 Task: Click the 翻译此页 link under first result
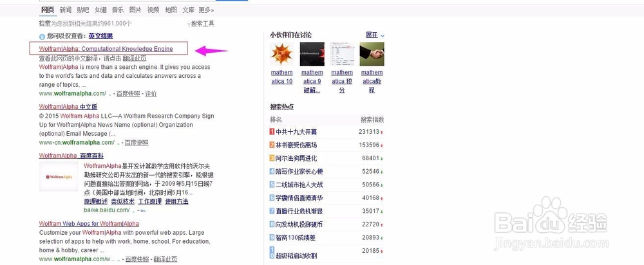click(x=135, y=59)
